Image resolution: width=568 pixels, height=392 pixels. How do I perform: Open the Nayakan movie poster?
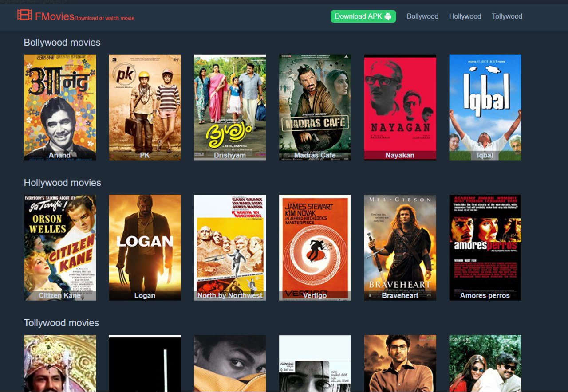click(400, 107)
